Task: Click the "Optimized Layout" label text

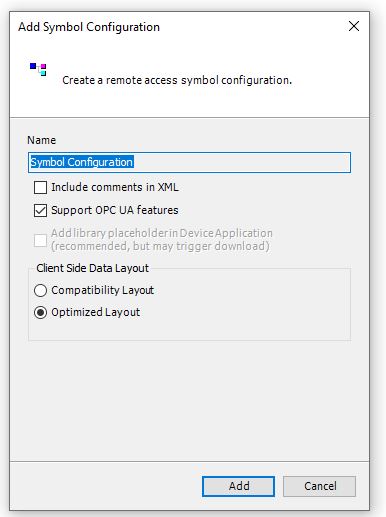Action: 96,312
